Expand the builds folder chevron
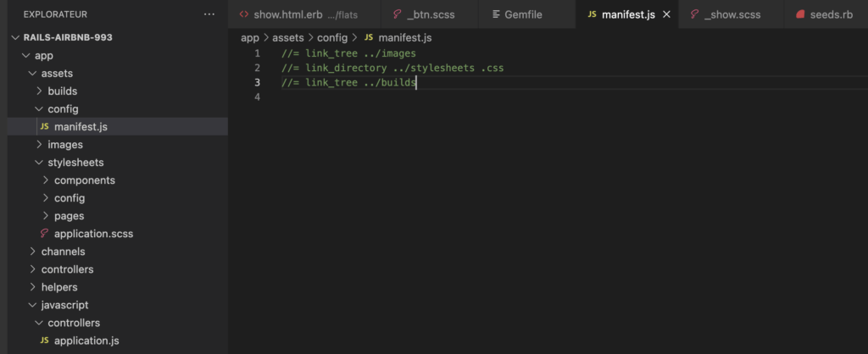Image resolution: width=868 pixels, height=354 pixels. click(39, 91)
